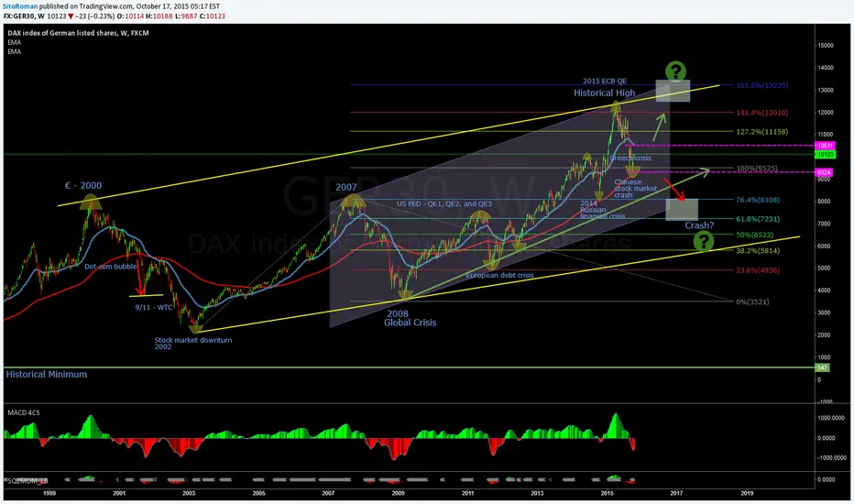This screenshot has height=504, width=854.
Task: Click the 61.8%(7231) Fibonacci level label
Action: point(758,219)
